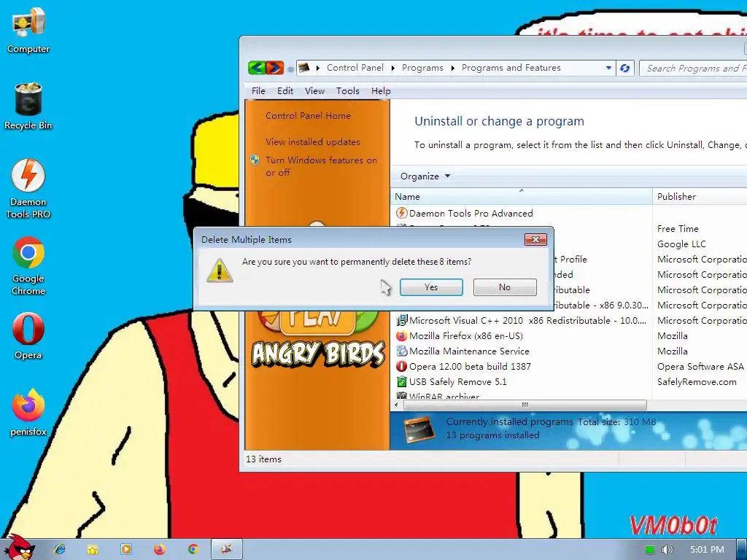The image size is (747, 560).
Task: Launch Daemon Tools PRO from desktop
Action: [28, 189]
